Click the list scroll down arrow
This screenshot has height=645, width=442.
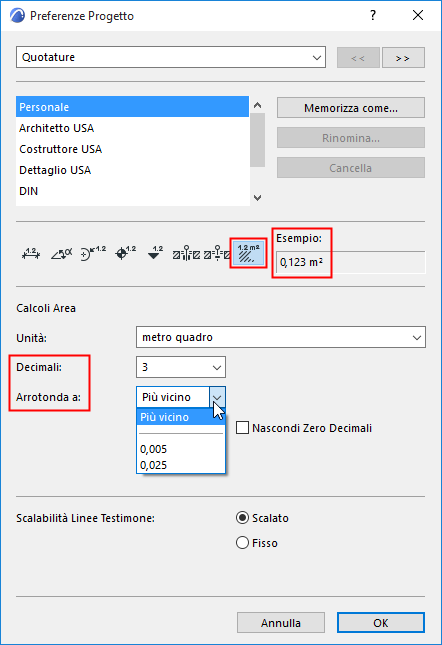(x=257, y=198)
